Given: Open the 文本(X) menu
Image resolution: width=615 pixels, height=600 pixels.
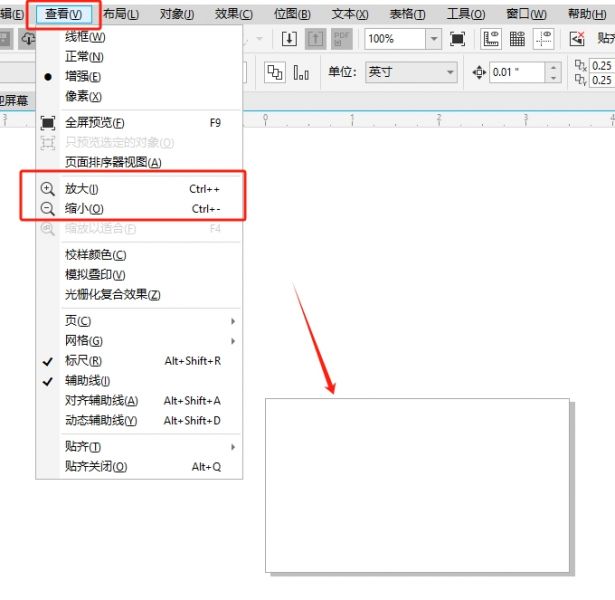Looking at the screenshot, I should (350, 15).
